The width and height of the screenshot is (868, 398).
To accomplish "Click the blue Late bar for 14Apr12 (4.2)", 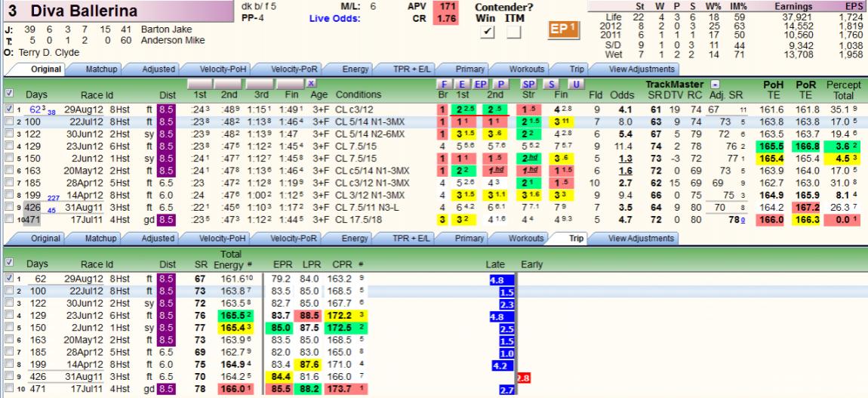I will 503,366.
